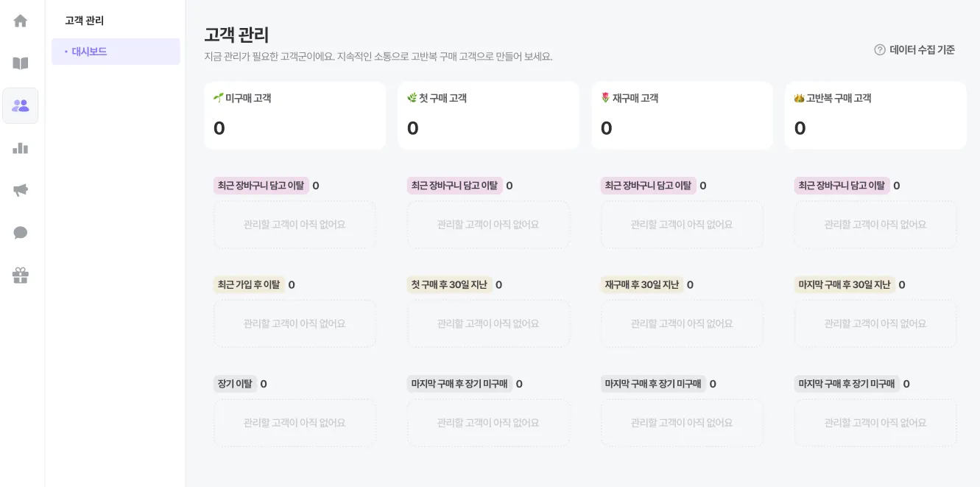Open the chat bubble message icon
Screen dimensions: 980x487
tap(21, 233)
